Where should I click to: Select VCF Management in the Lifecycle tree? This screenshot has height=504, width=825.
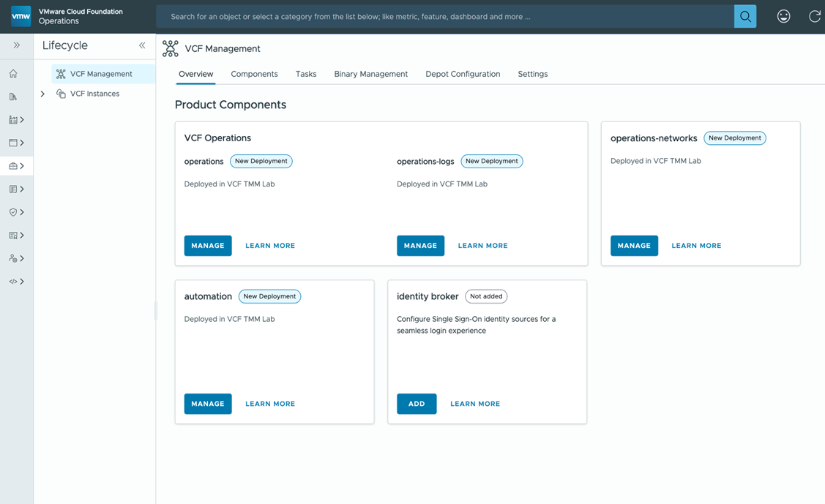coord(103,74)
